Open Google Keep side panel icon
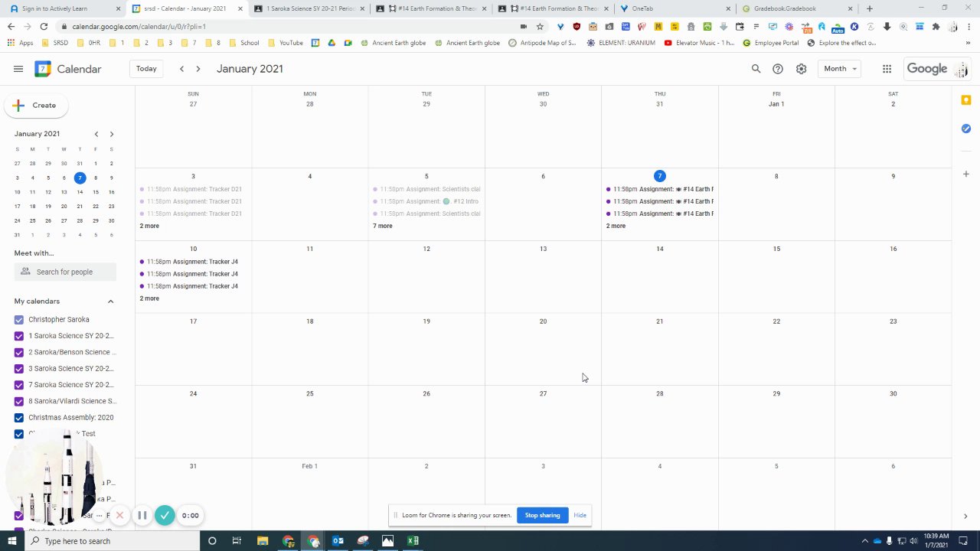 966,100
